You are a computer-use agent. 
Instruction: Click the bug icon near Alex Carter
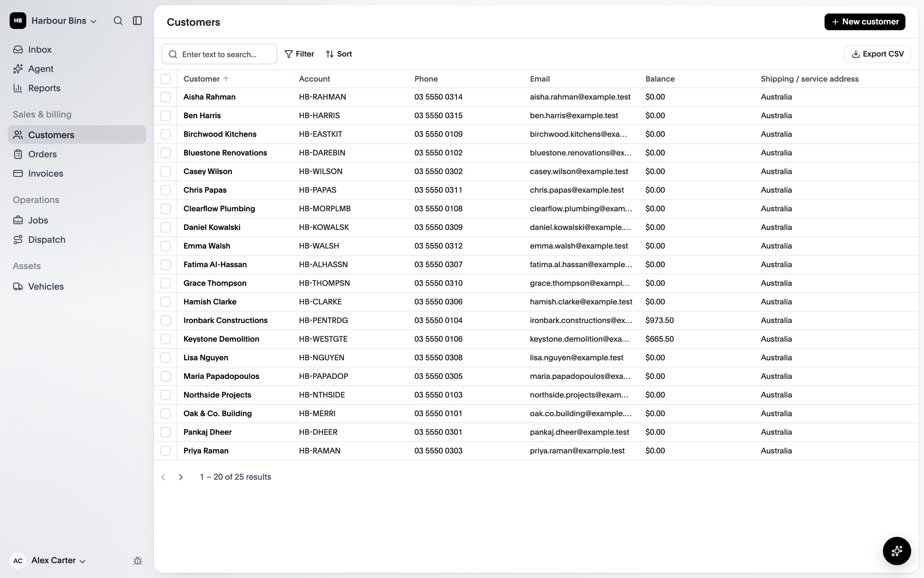point(137,561)
